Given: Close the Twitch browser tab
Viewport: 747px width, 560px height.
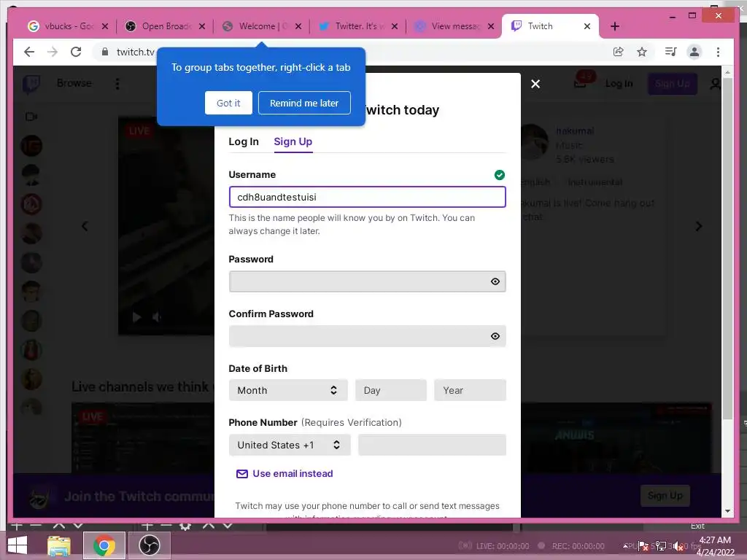Looking at the screenshot, I should [587, 26].
